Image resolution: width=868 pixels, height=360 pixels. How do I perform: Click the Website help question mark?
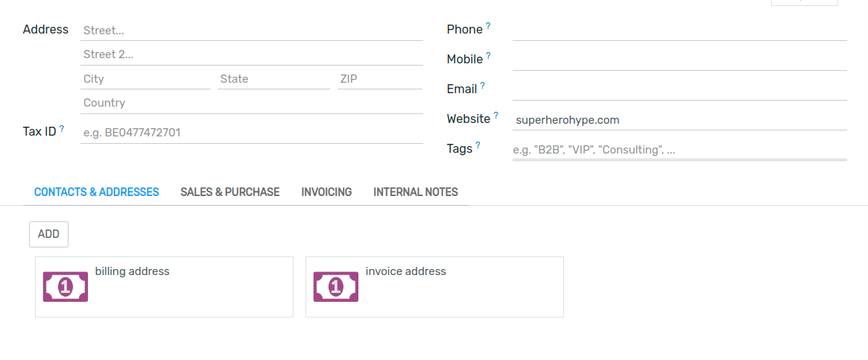coord(495,116)
